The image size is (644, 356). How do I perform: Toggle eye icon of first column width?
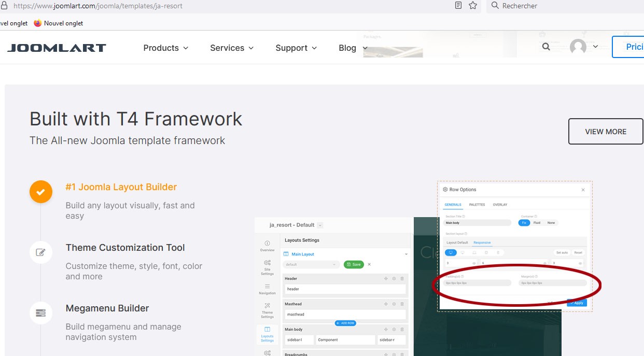point(474,263)
